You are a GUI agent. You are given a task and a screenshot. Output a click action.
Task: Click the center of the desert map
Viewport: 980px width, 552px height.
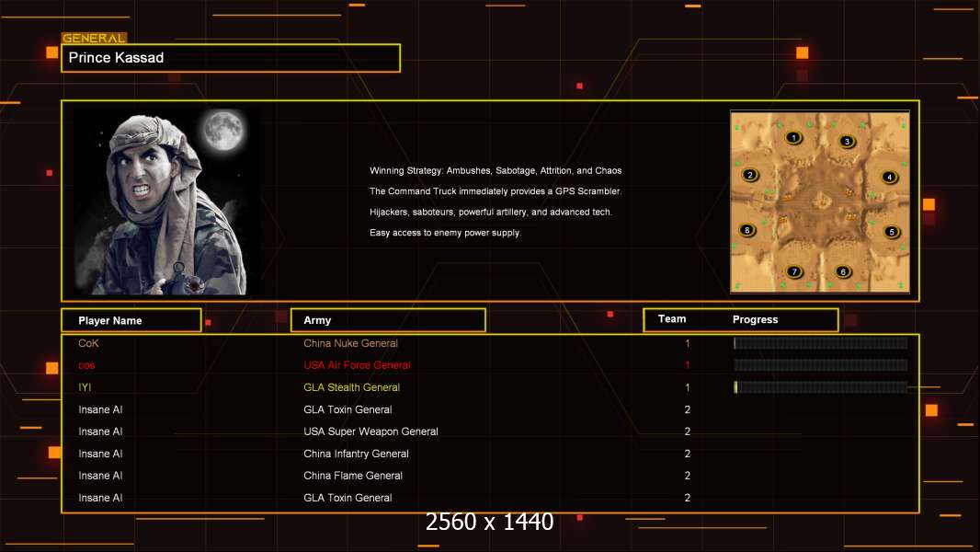[820, 201]
